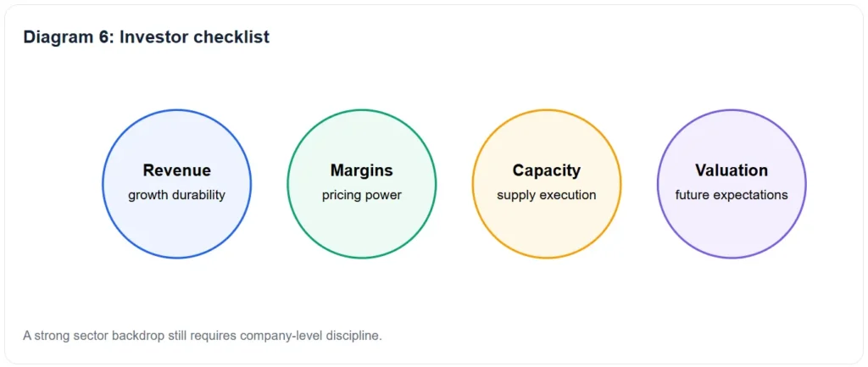The image size is (868, 367).
Task: Click the green outline of Margins circle
Action: click(x=361, y=109)
